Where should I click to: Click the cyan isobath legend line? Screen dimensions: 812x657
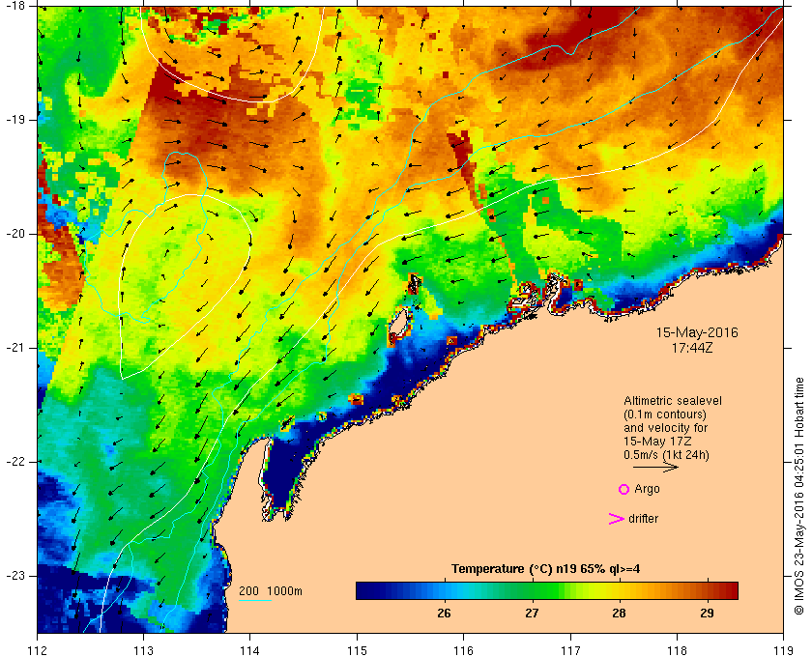(x=255, y=601)
